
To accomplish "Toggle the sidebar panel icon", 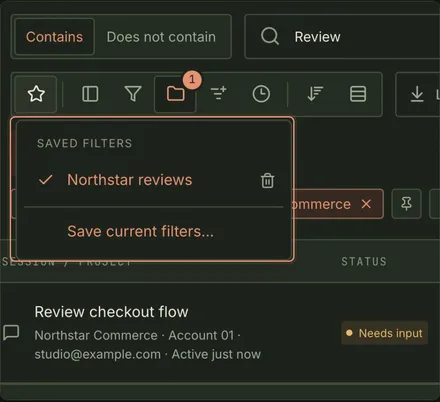I will pos(90,94).
